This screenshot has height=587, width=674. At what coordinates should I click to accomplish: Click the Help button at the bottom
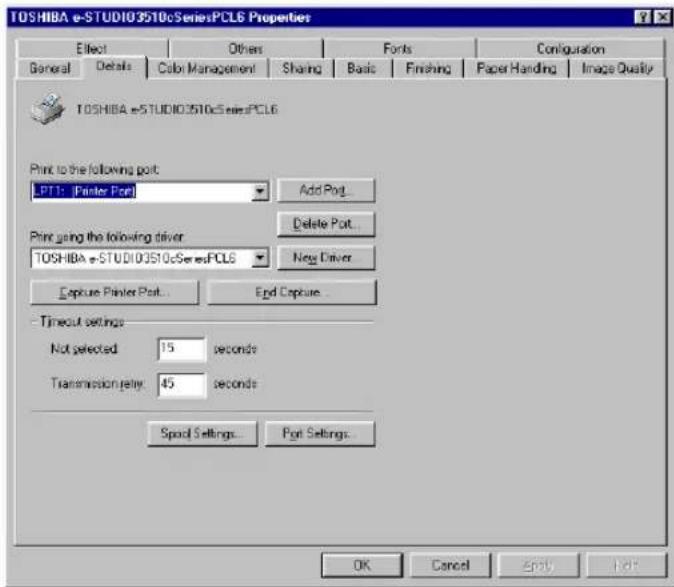626,565
